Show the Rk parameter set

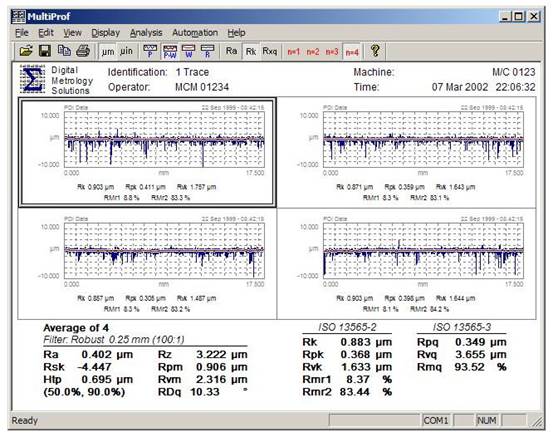(251, 51)
